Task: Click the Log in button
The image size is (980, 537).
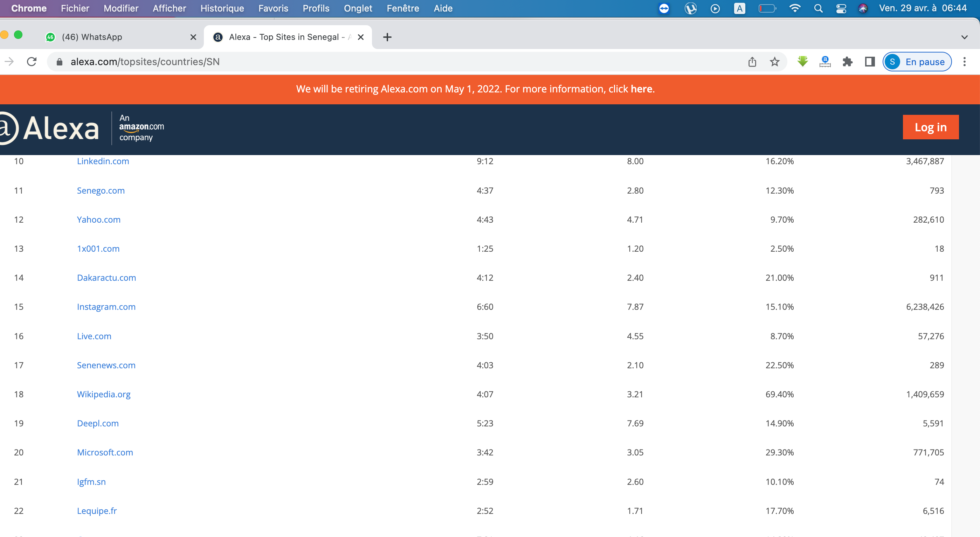Action: click(930, 127)
